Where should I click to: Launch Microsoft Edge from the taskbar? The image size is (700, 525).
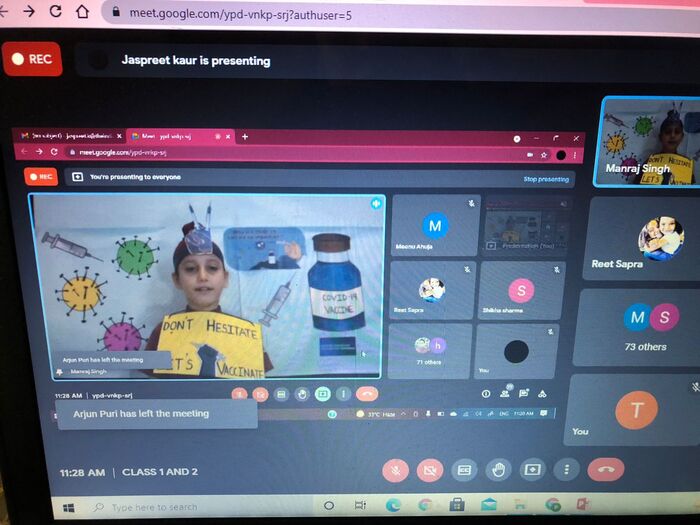[393, 505]
